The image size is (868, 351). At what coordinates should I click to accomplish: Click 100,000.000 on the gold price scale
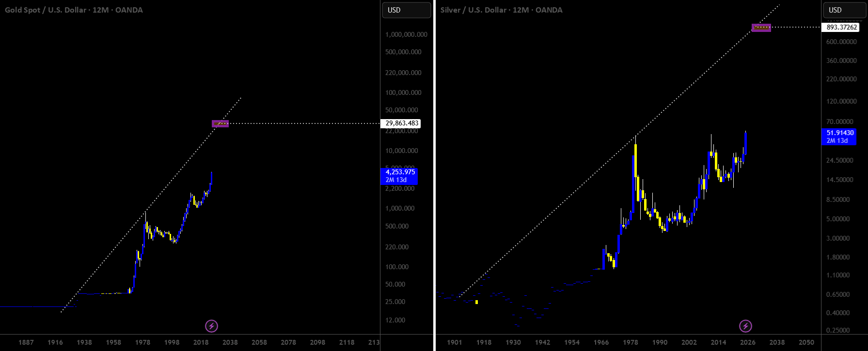tap(403, 92)
